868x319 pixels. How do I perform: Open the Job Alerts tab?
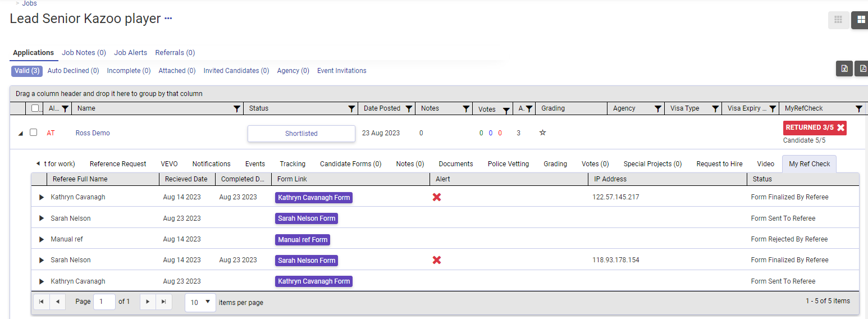point(131,53)
